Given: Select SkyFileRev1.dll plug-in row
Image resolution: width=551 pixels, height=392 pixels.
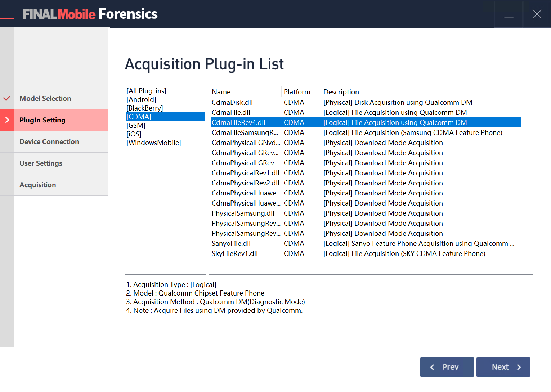Looking at the screenshot, I should [366, 254].
